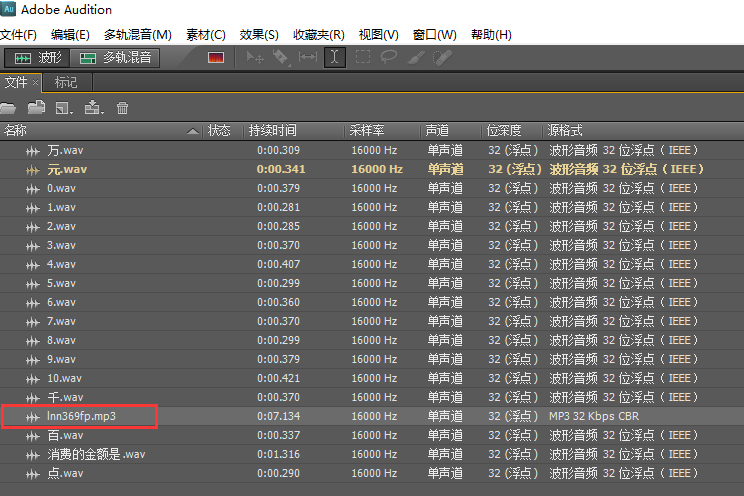Screen dimensions: 744x496
Task: Select the file 点.wav
Action: [372, 473]
